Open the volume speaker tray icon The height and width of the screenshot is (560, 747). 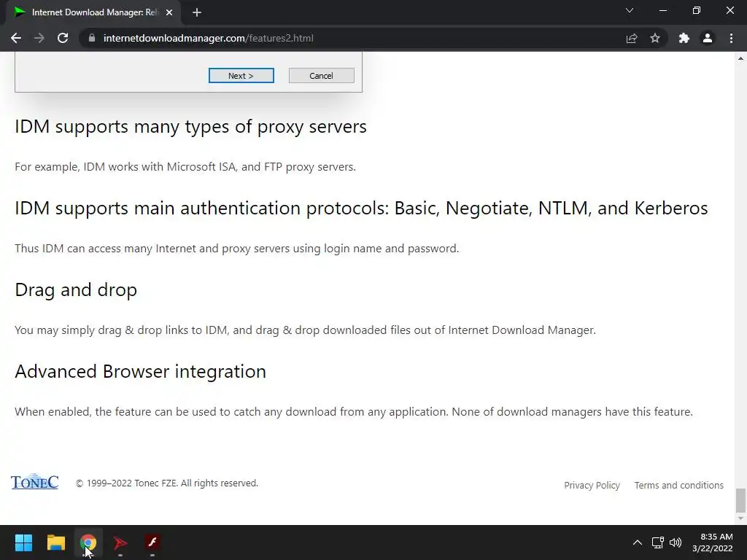676,542
